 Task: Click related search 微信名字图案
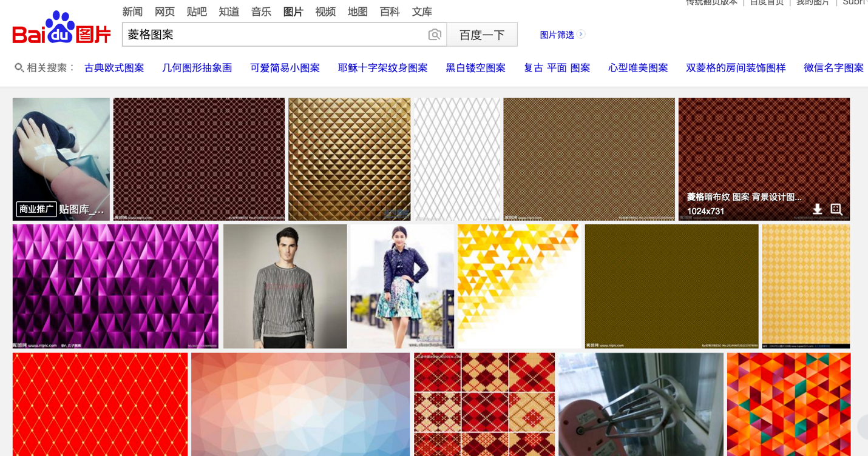pyautogui.click(x=833, y=68)
